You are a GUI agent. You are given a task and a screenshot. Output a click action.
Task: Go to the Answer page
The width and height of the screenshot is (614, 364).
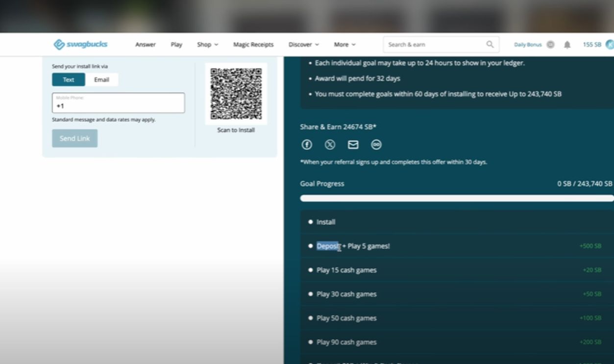pyautogui.click(x=145, y=45)
